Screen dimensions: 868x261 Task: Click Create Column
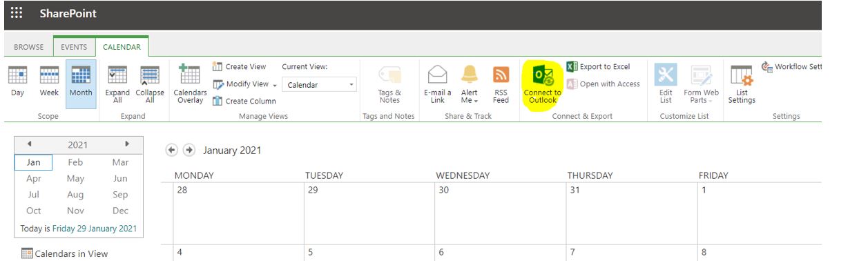click(244, 101)
